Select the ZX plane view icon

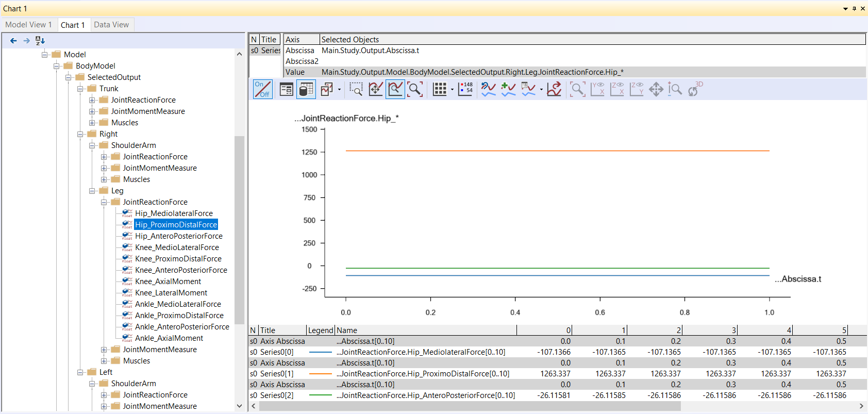tap(617, 89)
